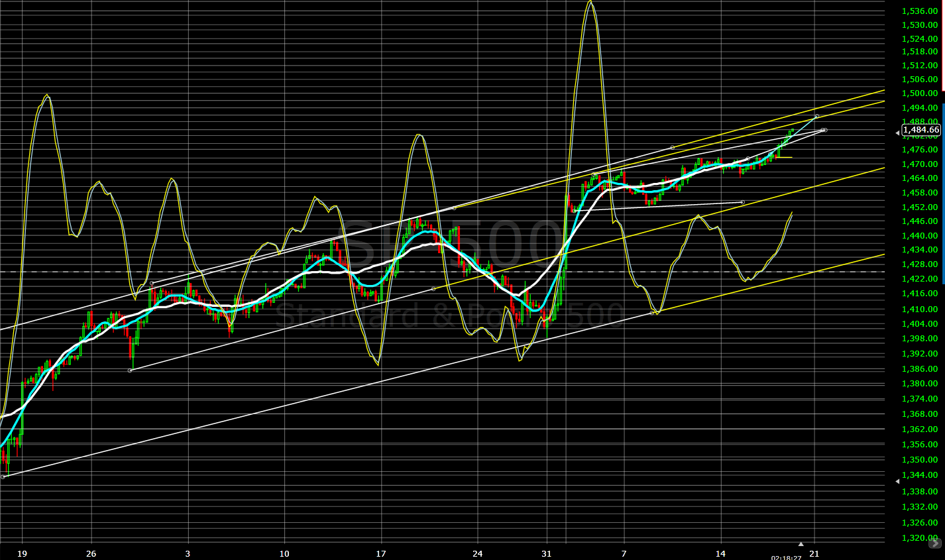Click the 1,410.00 price axis label
The width and height of the screenshot is (945, 560).
pyautogui.click(x=920, y=309)
